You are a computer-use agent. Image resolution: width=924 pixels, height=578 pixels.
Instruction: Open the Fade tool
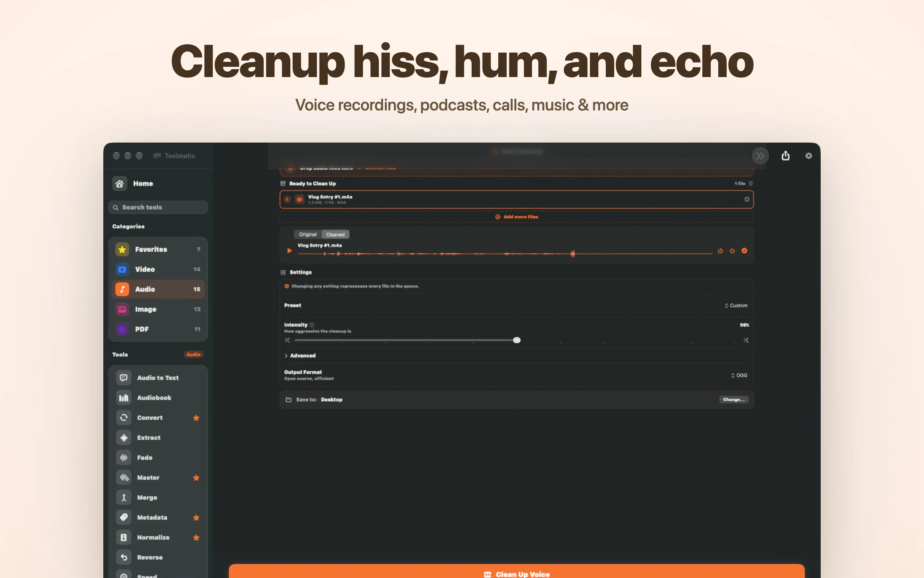[x=158, y=458]
